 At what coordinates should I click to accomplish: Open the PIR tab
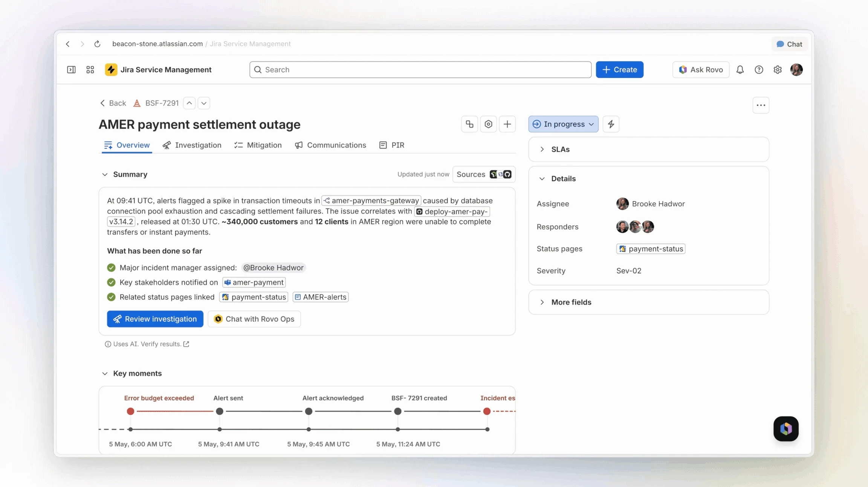pos(392,145)
